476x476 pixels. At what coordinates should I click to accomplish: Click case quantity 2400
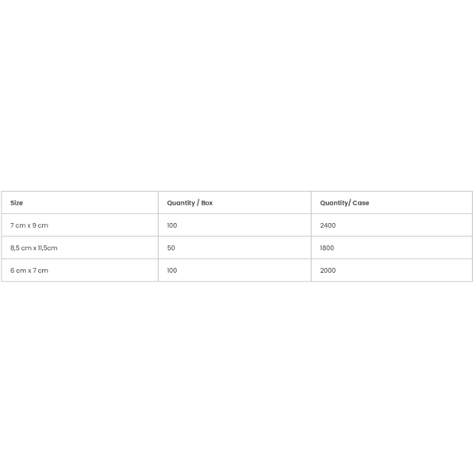[x=328, y=225]
